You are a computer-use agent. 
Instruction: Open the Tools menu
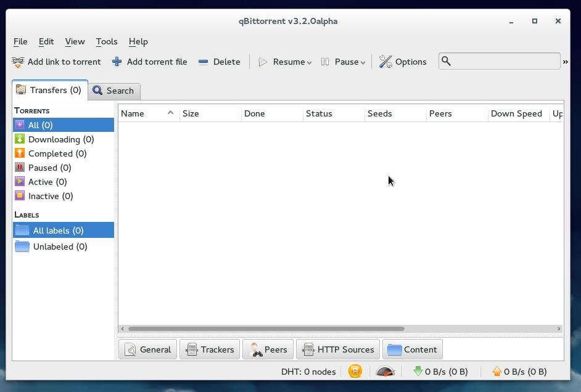pos(106,41)
